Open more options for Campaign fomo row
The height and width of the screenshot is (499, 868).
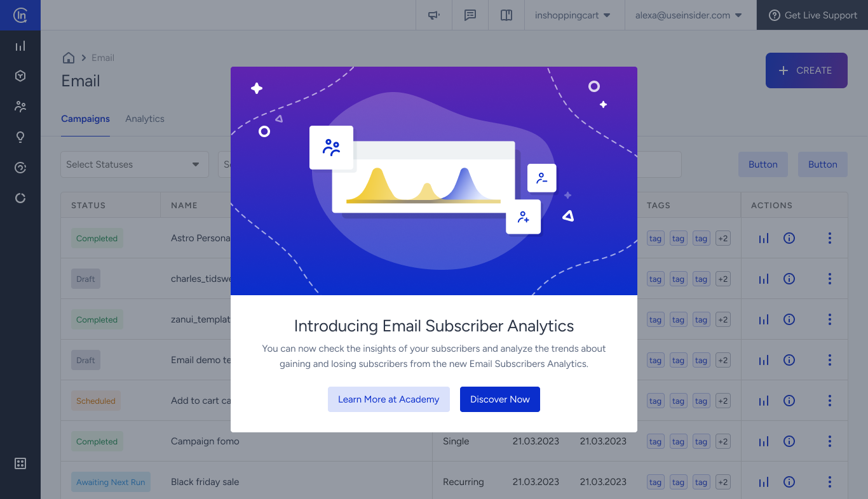pos(830,441)
